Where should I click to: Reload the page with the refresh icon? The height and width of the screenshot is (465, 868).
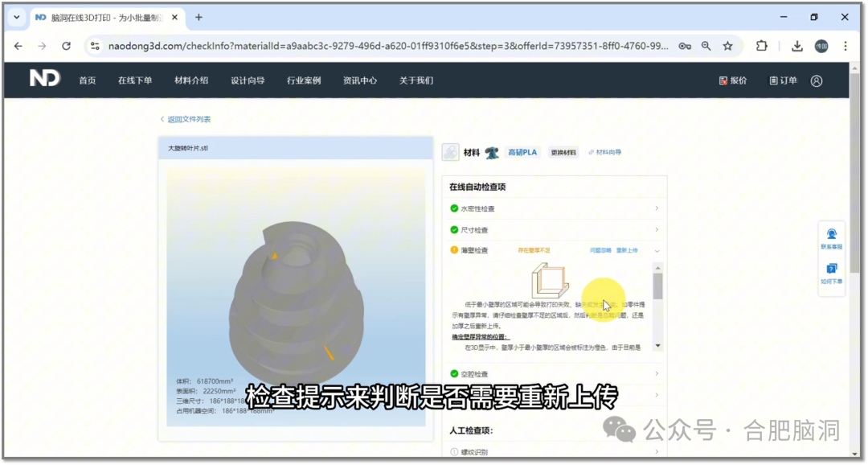pos(66,46)
